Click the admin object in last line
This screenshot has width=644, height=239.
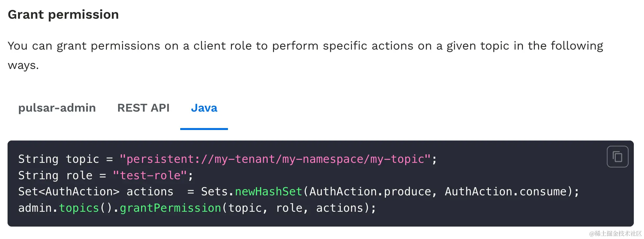point(35,208)
